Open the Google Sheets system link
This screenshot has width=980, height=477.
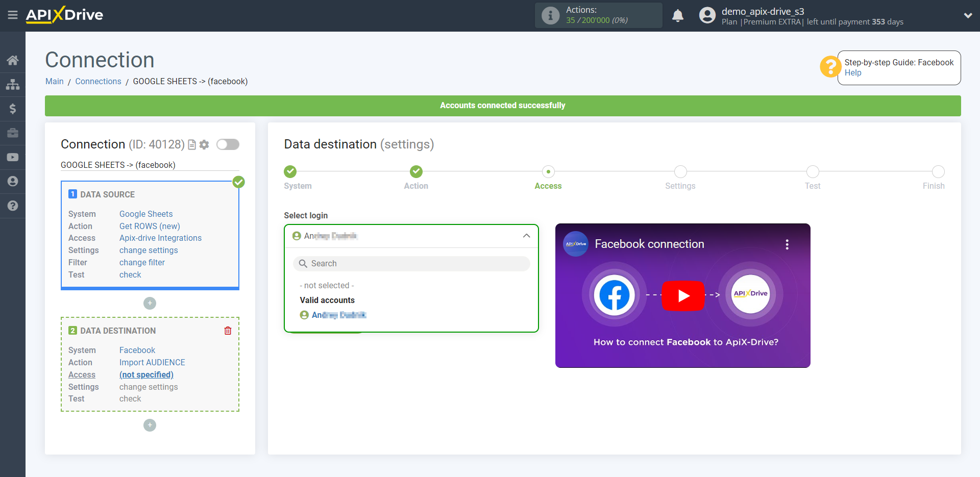click(146, 214)
